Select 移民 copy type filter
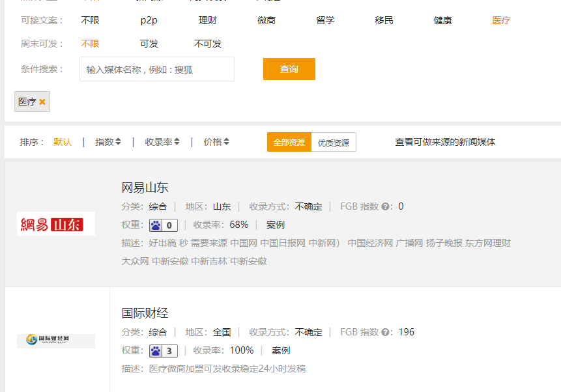The image size is (561, 392). click(x=384, y=20)
